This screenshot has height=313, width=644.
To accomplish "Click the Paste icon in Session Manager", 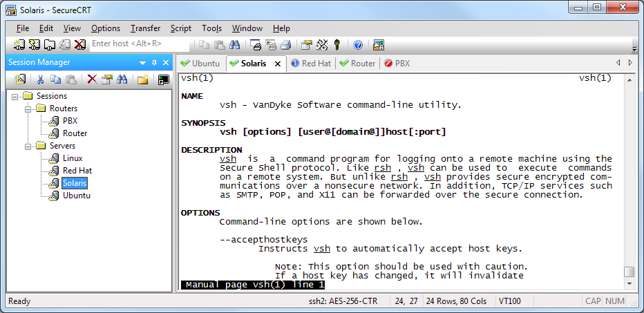I will (x=71, y=79).
